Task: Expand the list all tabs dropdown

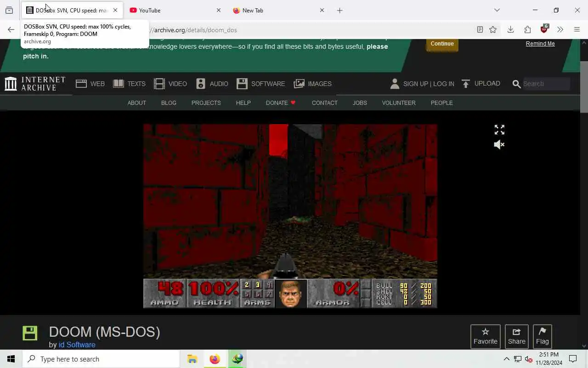Action: (497, 10)
